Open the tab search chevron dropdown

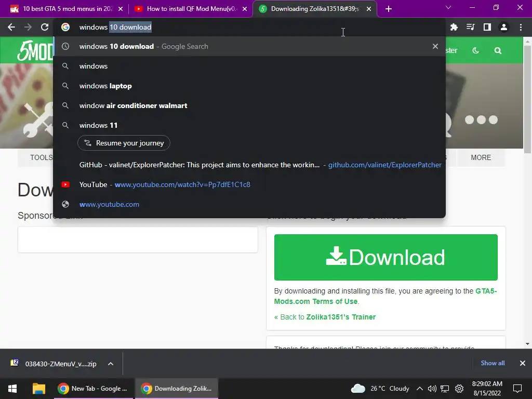tap(448, 7)
